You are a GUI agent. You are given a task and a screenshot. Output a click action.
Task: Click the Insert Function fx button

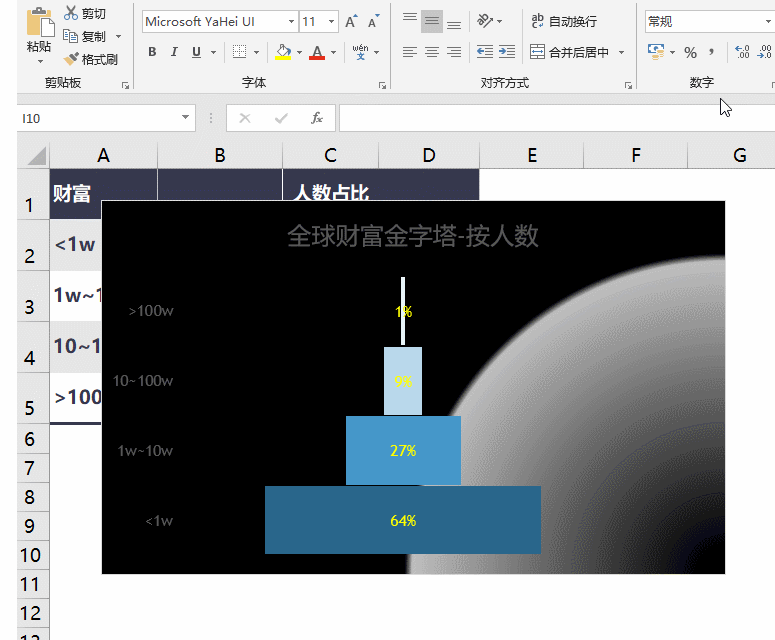click(317, 118)
